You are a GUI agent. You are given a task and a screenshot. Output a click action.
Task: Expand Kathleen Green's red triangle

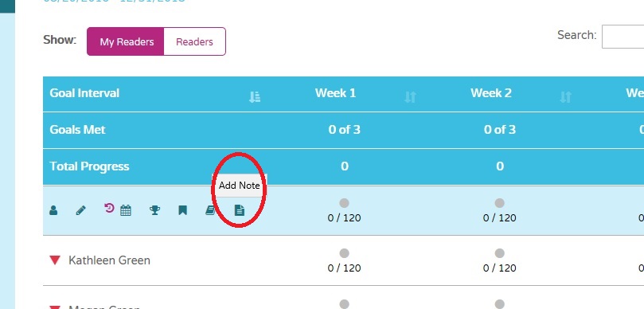55,260
